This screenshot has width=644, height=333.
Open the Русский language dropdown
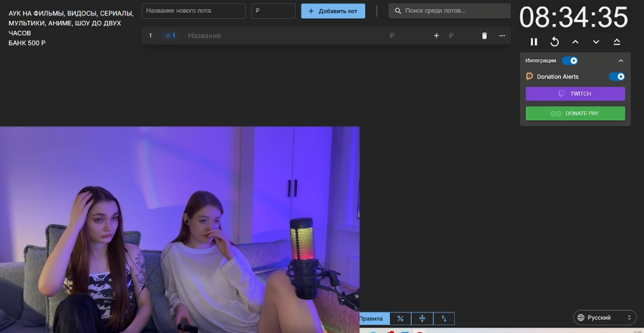click(605, 317)
